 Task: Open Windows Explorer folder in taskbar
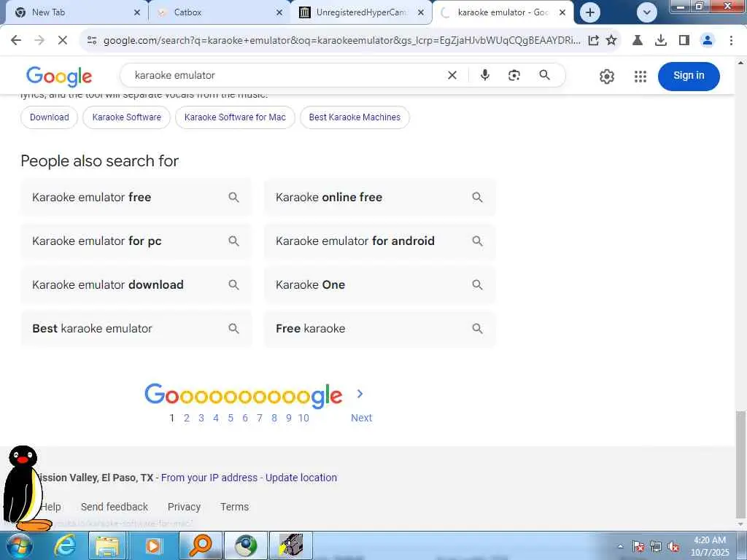[x=108, y=545]
